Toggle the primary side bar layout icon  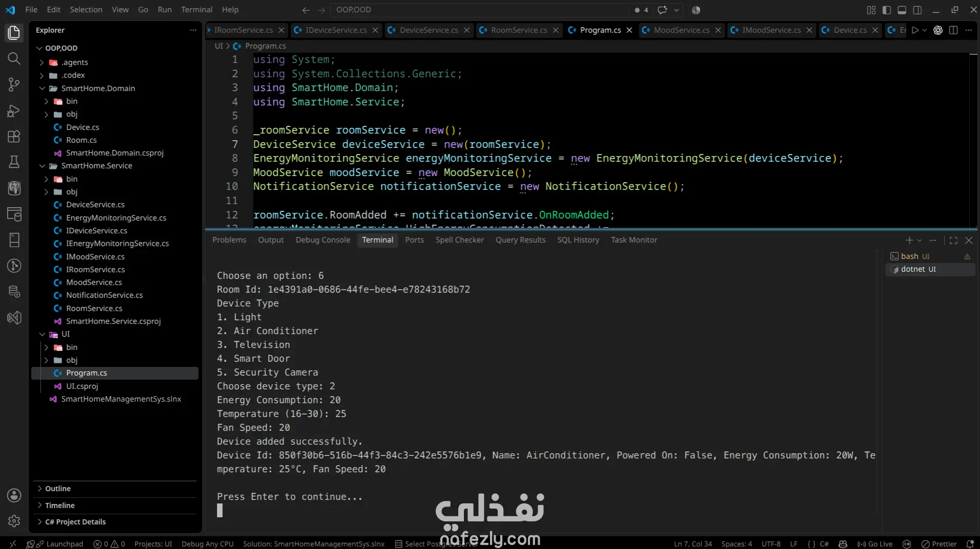tap(887, 10)
